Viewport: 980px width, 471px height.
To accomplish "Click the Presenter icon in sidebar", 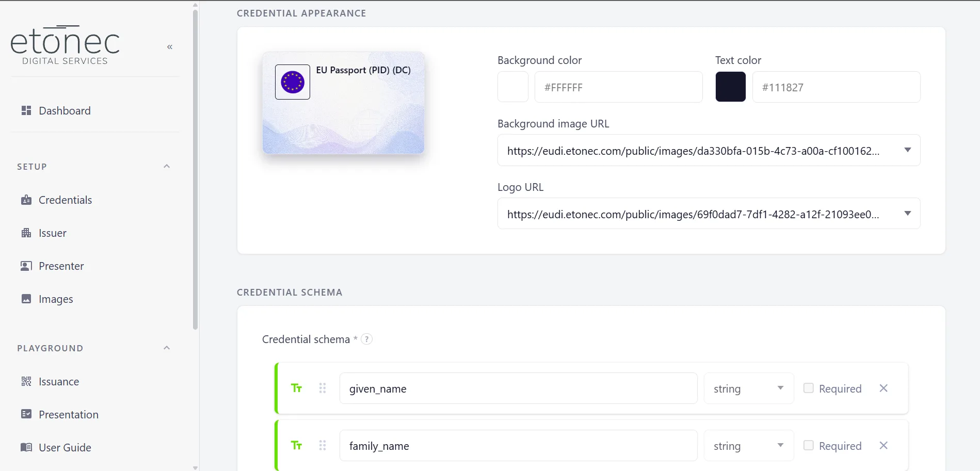I will click(26, 266).
